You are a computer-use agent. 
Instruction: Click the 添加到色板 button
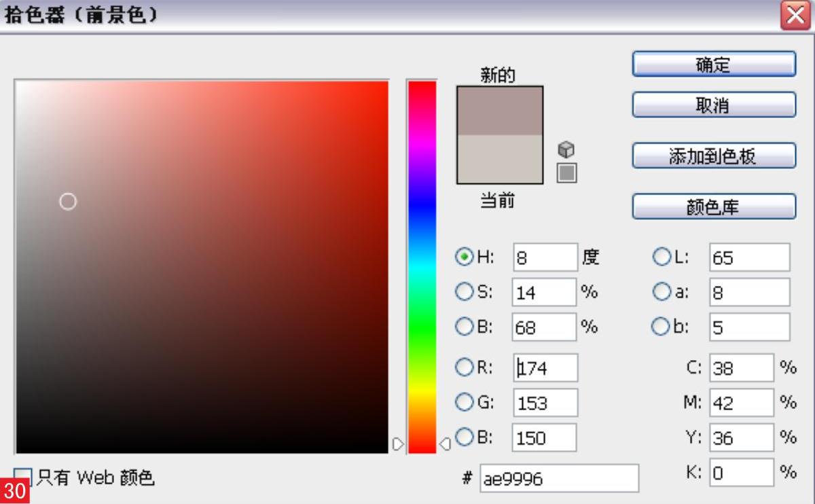coord(714,156)
